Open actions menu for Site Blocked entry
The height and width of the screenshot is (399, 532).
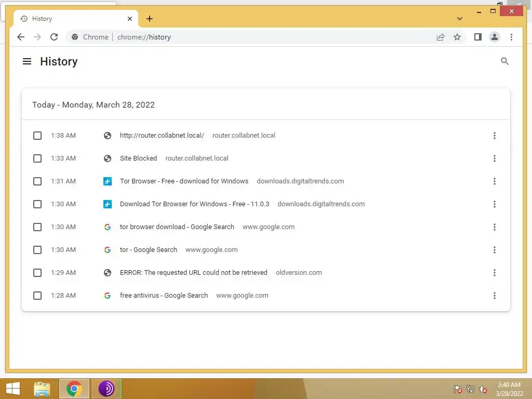tap(495, 158)
